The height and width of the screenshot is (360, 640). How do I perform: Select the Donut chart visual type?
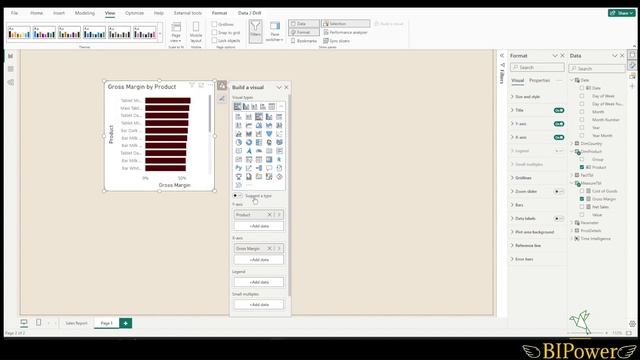[249, 142]
